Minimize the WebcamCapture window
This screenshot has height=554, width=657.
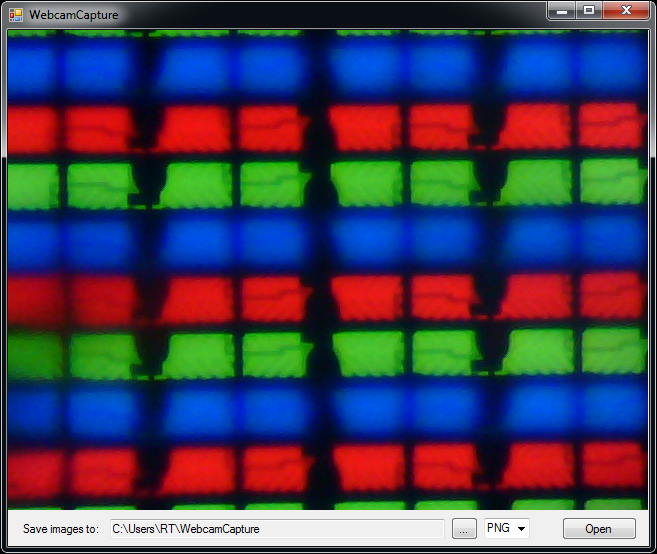[561, 10]
